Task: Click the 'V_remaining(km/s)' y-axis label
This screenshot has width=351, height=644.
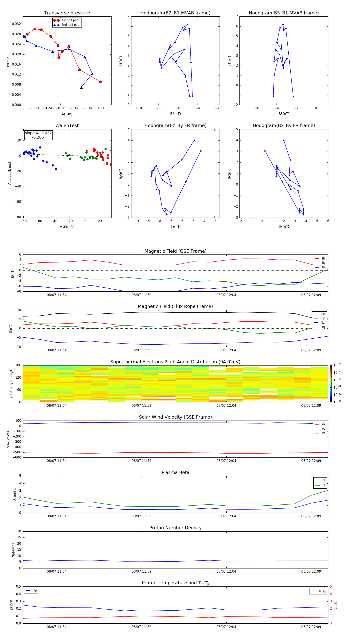Action: coord(10,173)
